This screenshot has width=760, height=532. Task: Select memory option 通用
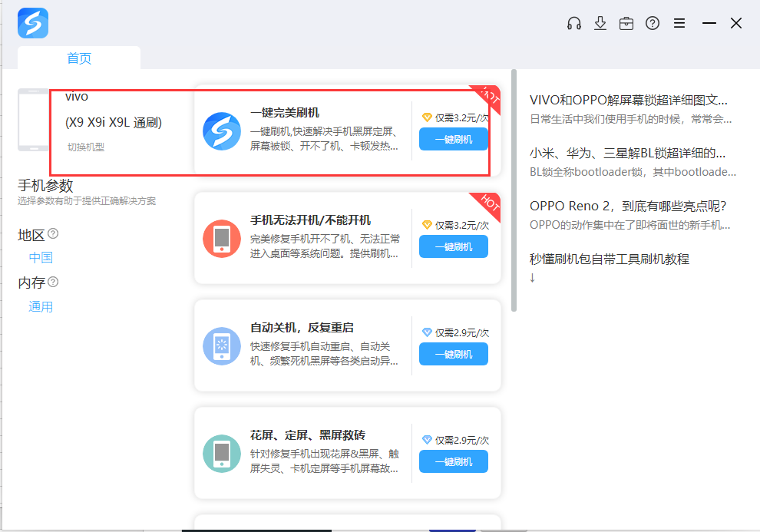click(41, 307)
